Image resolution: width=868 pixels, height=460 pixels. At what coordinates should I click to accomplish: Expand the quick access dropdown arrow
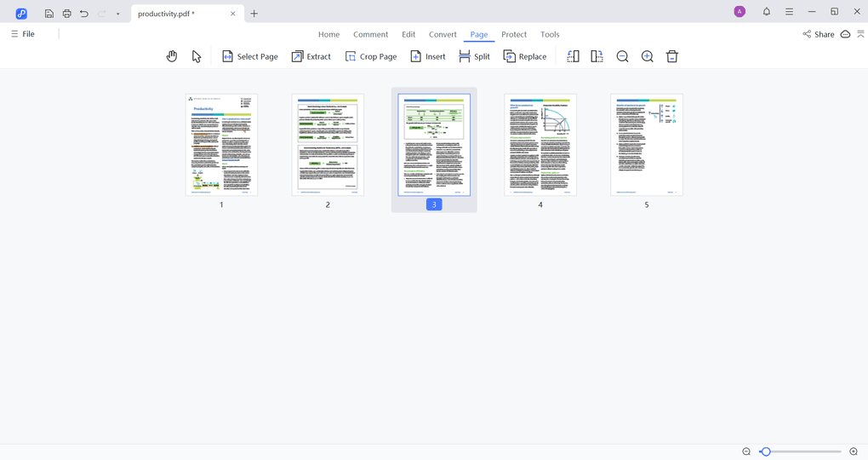point(117,14)
